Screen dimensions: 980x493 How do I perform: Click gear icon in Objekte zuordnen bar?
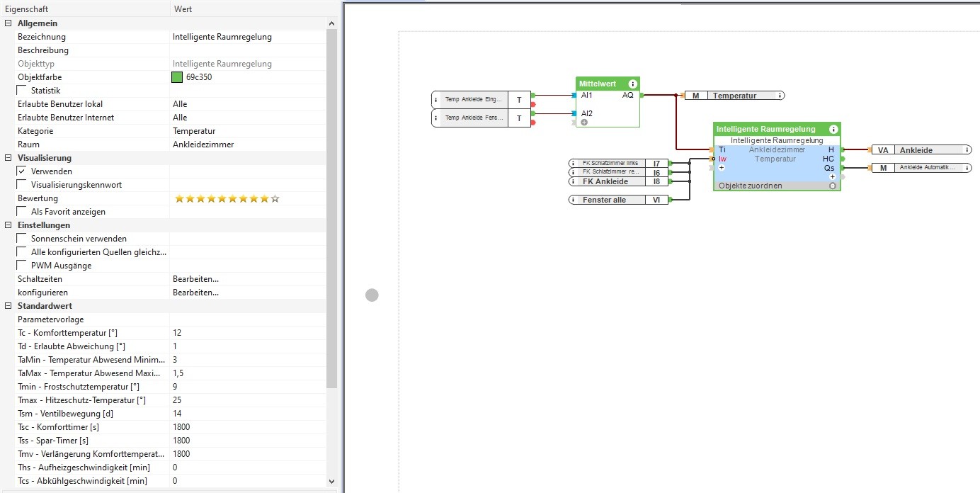[833, 186]
